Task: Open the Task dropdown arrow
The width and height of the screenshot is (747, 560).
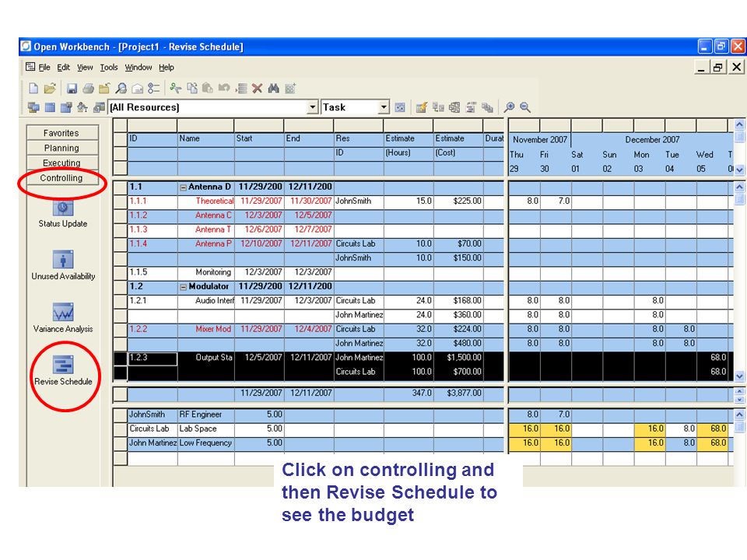Action: (x=384, y=107)
